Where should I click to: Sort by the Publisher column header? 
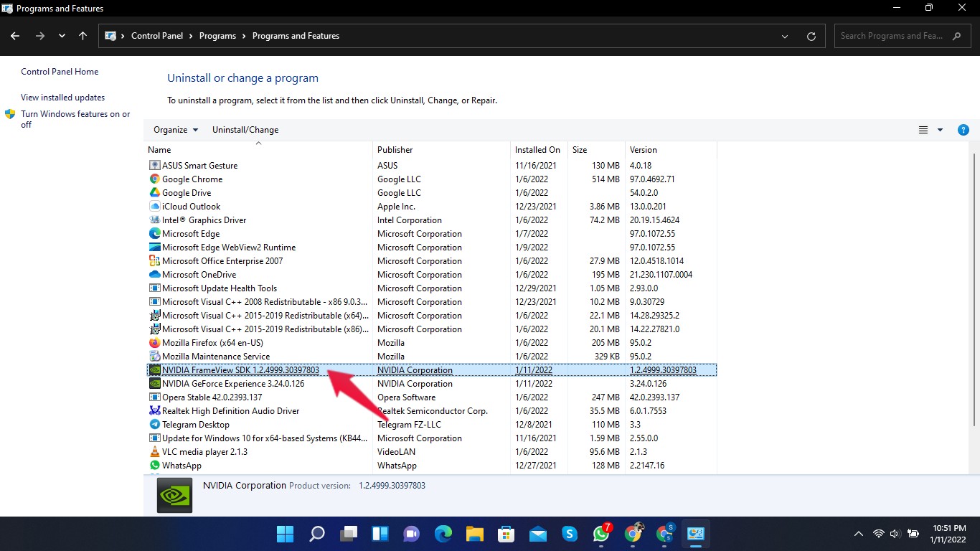pyautogui.click(x=441, y=150)
